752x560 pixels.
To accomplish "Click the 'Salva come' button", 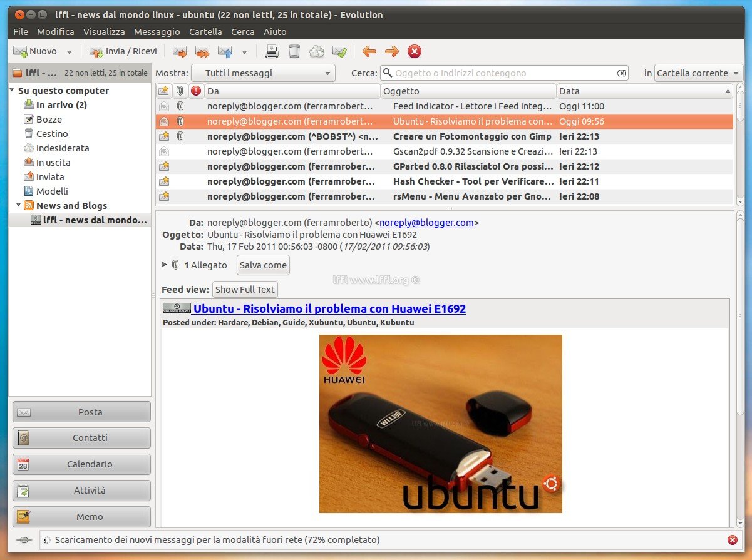I will point(263,265).
